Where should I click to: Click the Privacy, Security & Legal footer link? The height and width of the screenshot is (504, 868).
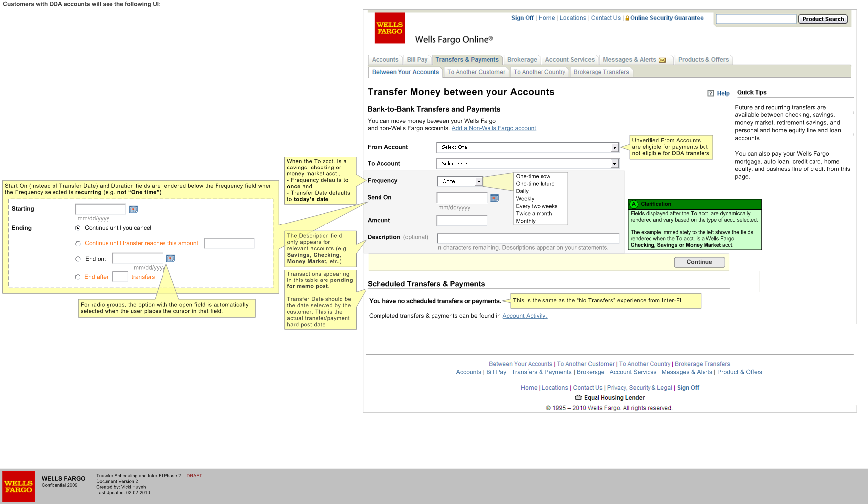click(x=640, y=388)
